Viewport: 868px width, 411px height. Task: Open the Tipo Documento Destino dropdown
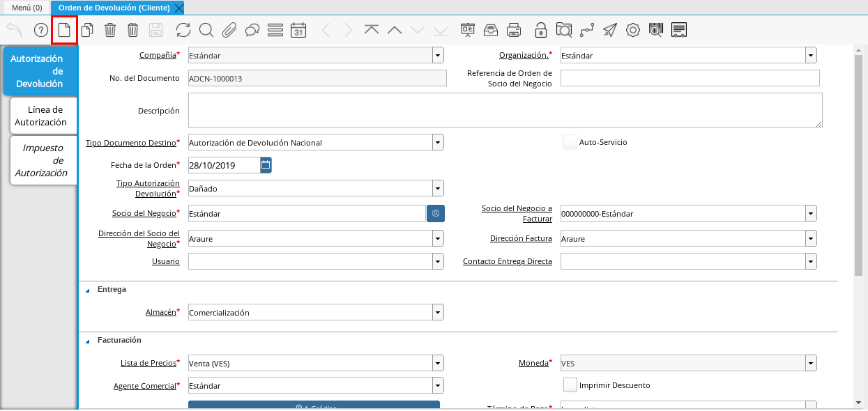(438, 143)
